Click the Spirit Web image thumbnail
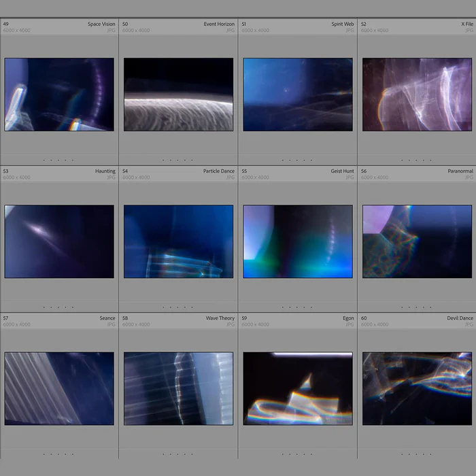Image resolution: width=476 pixels, height=476 pixels. pos(298,95)
